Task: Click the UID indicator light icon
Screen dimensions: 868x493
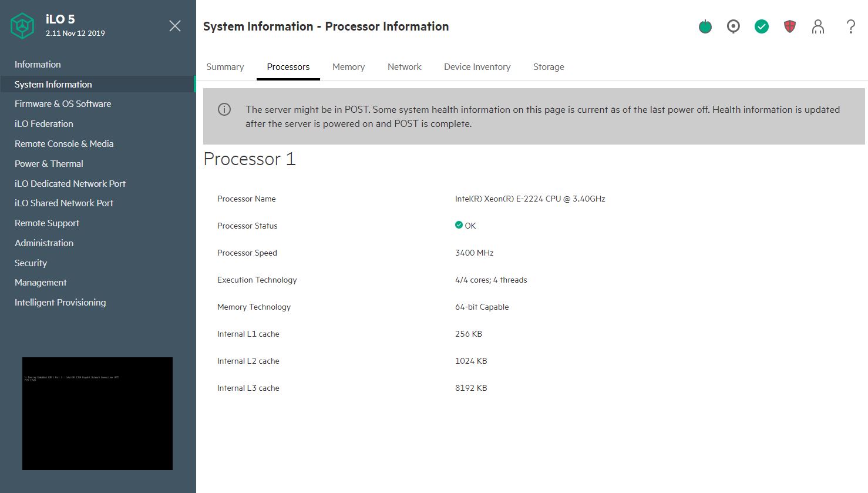Action: 734,26
